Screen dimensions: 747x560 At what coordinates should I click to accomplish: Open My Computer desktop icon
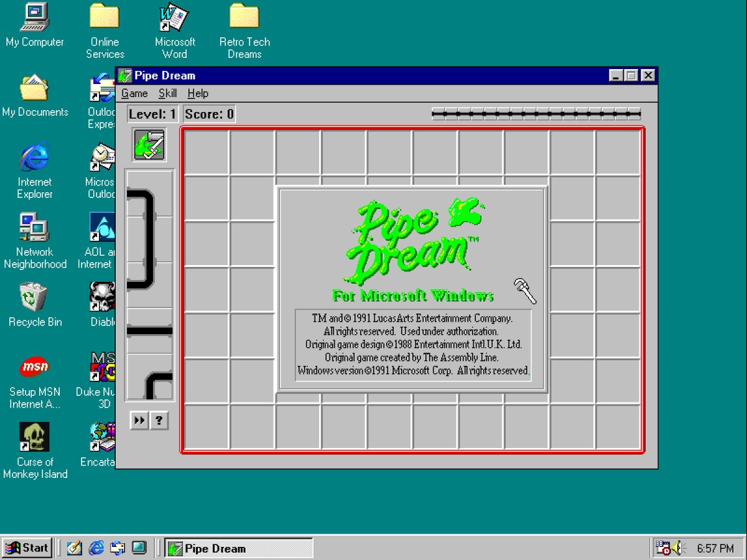35,26
